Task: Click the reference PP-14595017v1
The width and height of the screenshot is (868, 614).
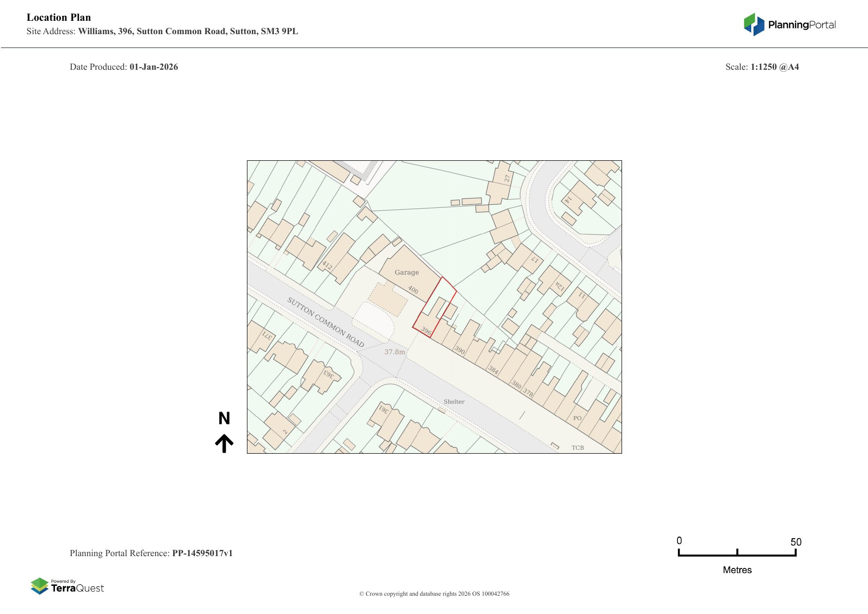Action: coord(202,553)
